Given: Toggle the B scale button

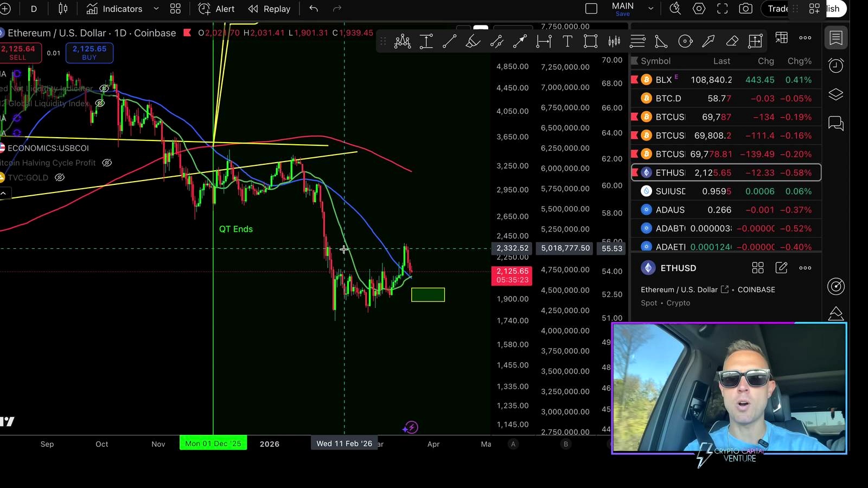Looking at the screenshot, I should [x=566, y=444].
